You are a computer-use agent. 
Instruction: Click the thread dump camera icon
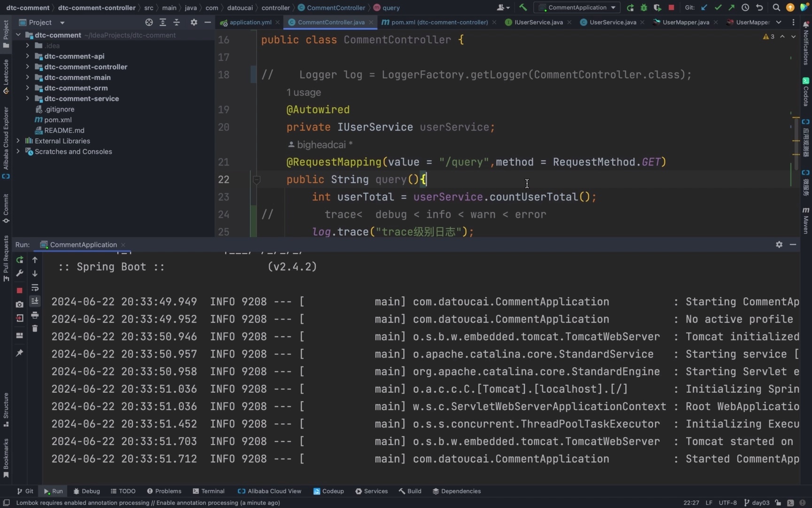tap(19, 304)
